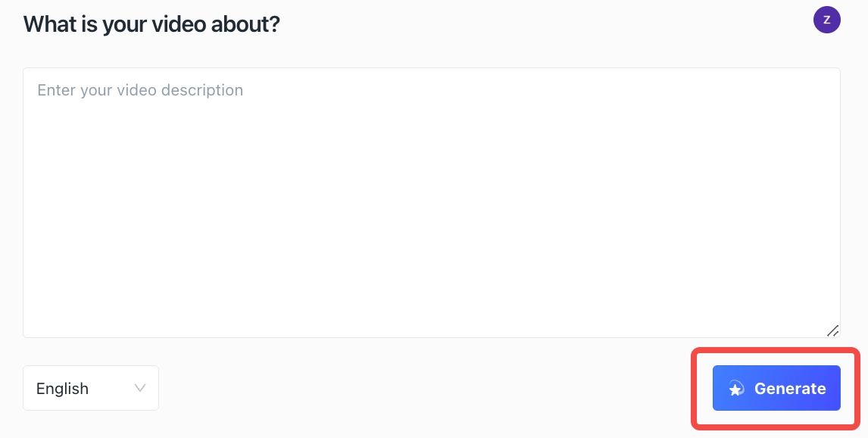Start video generation with the blue button
This screenshot has height=438, width=868.
pos(776,388)
